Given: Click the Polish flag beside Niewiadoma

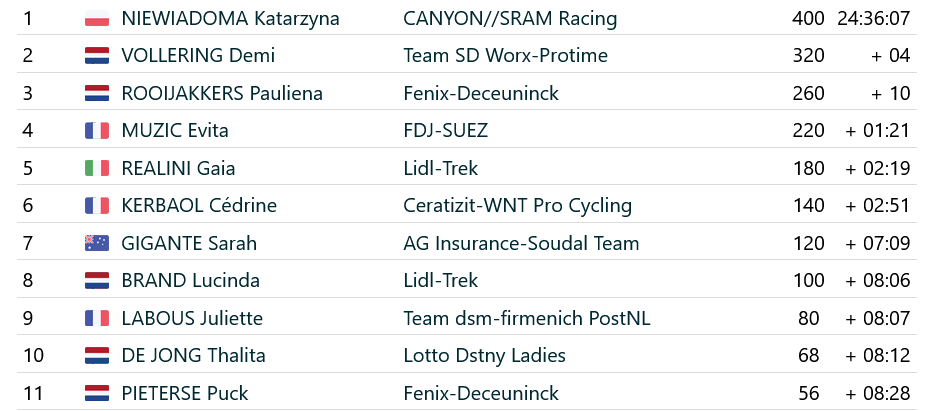Looking at the screenshot, I should coord(97,19).
